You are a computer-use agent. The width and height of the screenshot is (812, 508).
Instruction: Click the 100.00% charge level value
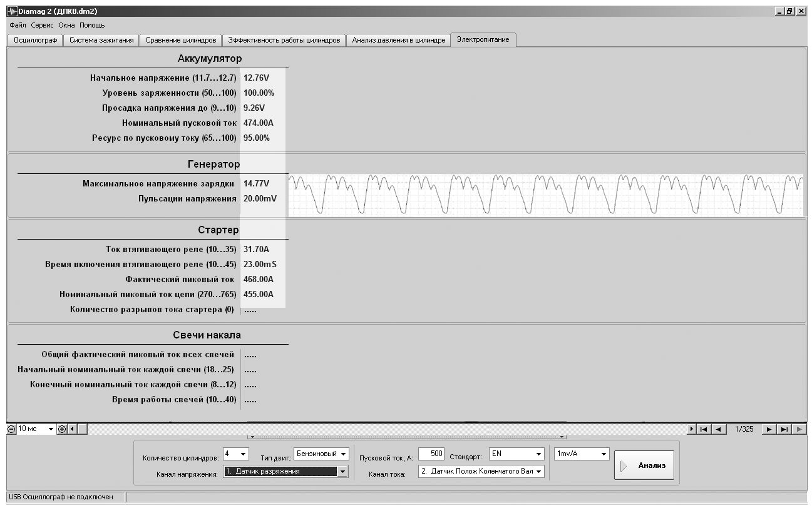click(x=259, y=93)
